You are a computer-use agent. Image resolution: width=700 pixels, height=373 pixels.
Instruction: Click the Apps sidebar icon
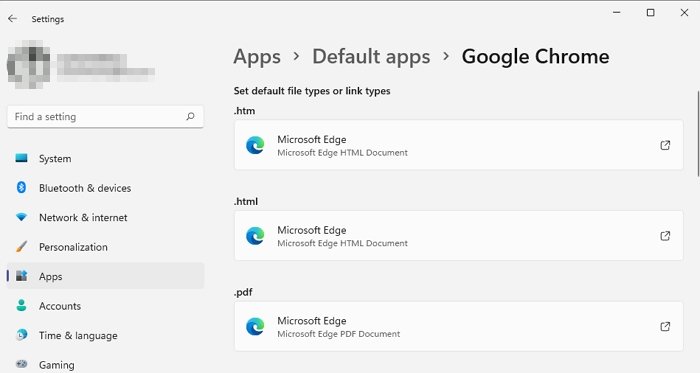pyautogui.click(x=21, y=276)
